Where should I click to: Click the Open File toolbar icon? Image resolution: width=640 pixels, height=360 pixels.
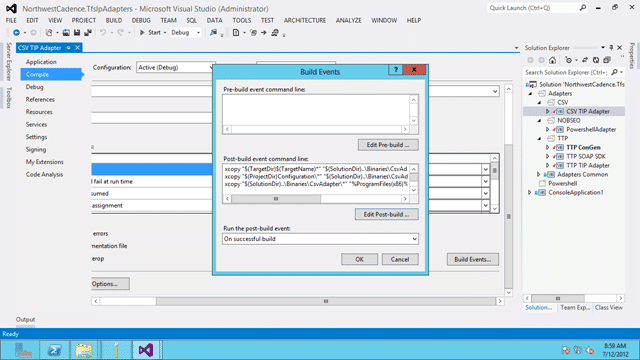(66, 33)
